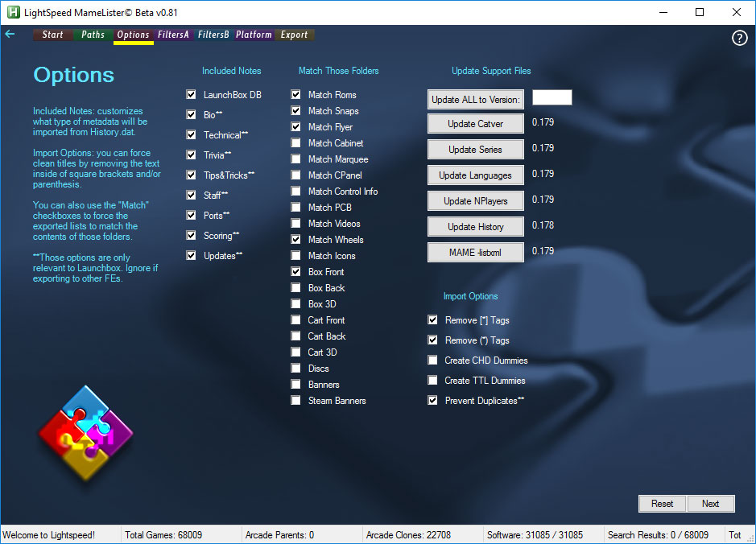This screenshot has width=756, height=544.
Task: Check the Banners checkbox
Action: click(296, 384)
